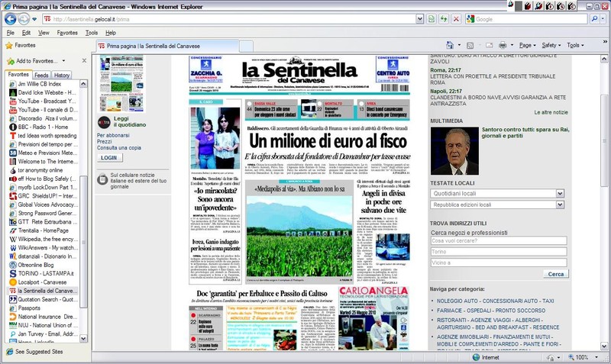Open a new blank tab
Viewport: 611px width, 364px height.
(x=246, y=47)
